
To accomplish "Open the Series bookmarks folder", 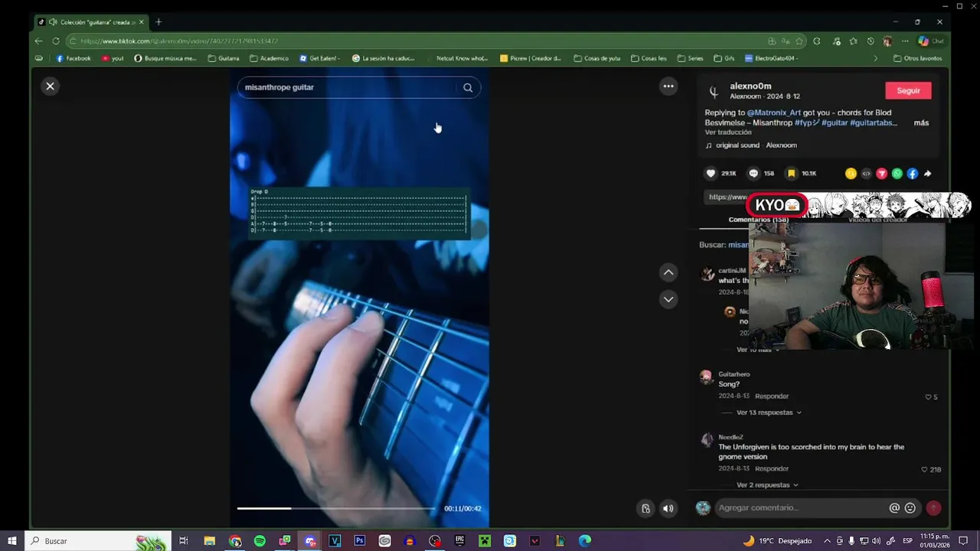I will coord(690,58).
